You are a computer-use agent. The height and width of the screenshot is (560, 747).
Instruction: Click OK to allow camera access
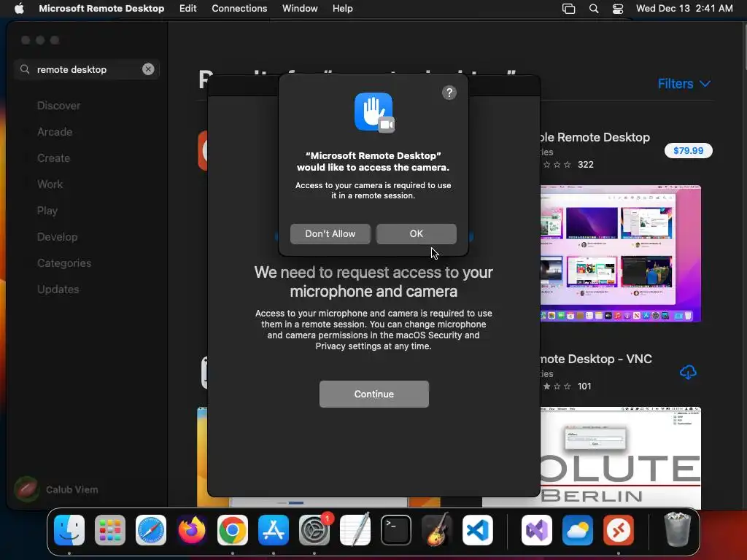coord(416,234)
